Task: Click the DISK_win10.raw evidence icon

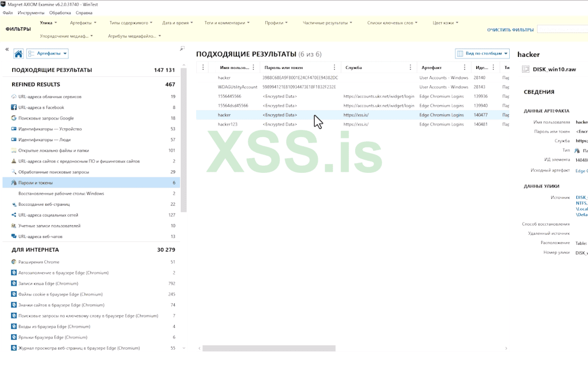Action: pyautogui.click(x=526, y=70)
